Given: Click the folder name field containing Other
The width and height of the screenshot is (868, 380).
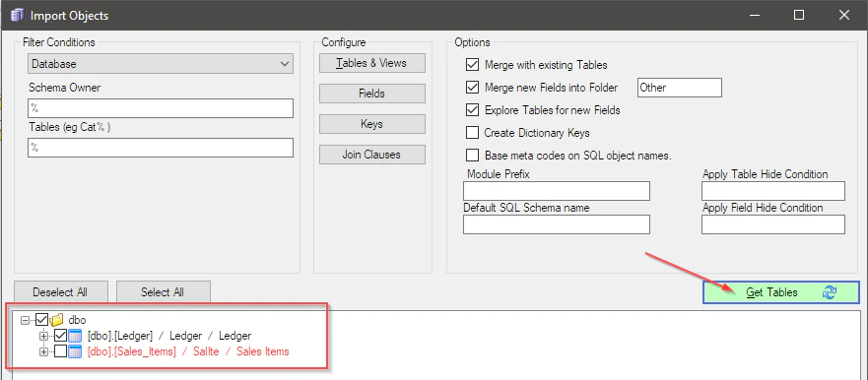Looking at the screenshot, I should 680,88.
